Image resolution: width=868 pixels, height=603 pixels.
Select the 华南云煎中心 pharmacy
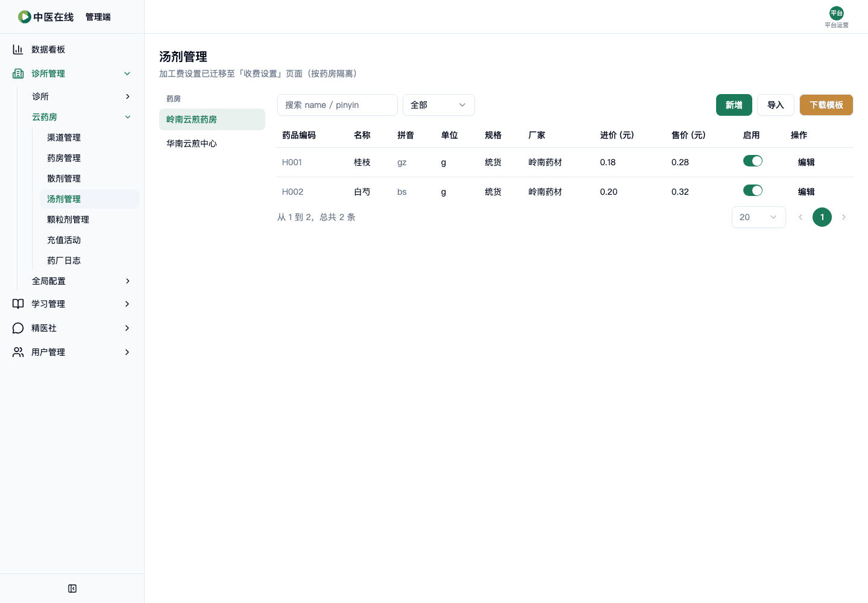pos(212,144)
